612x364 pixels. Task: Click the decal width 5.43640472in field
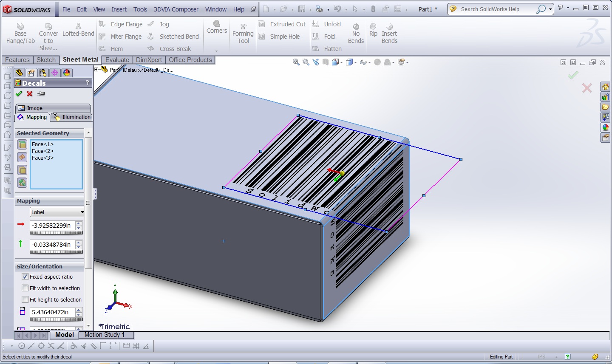52,312
